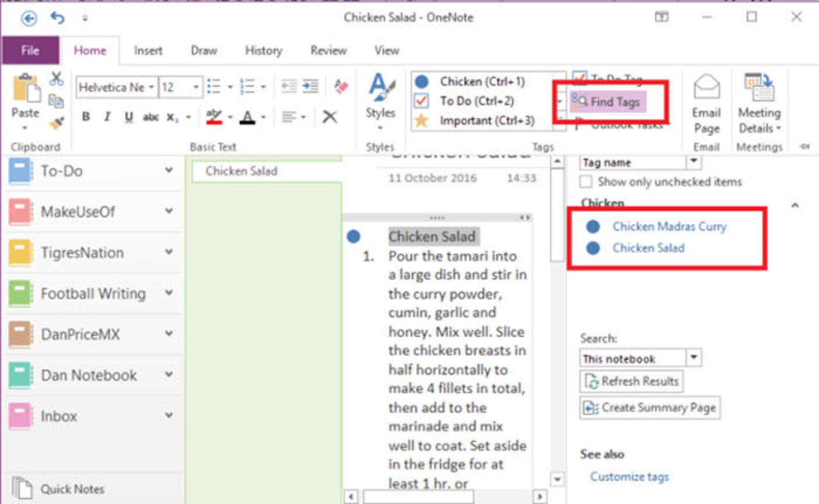Open the Review ribbon tab
This screenshot has width=819, height=504.
[328, 50]
